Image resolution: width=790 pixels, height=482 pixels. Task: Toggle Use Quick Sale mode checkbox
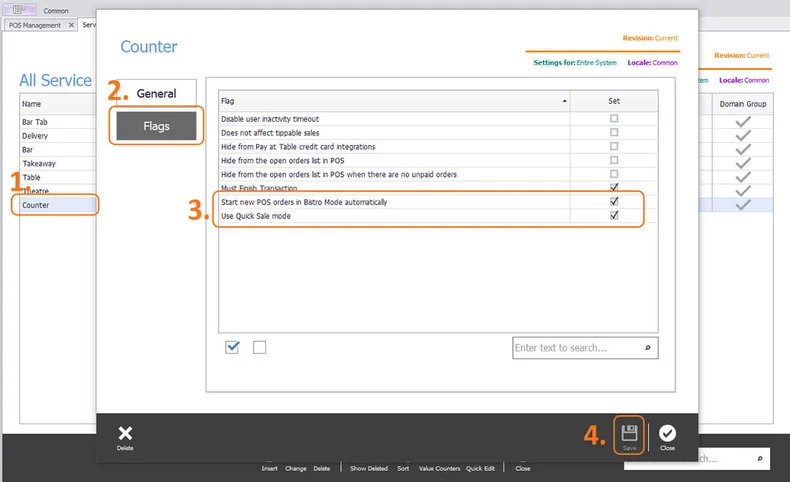click(614, 215)
